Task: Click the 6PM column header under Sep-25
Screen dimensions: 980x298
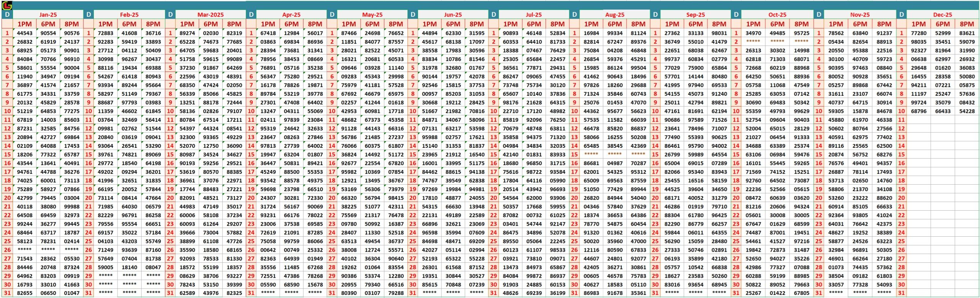Action: 696,24
